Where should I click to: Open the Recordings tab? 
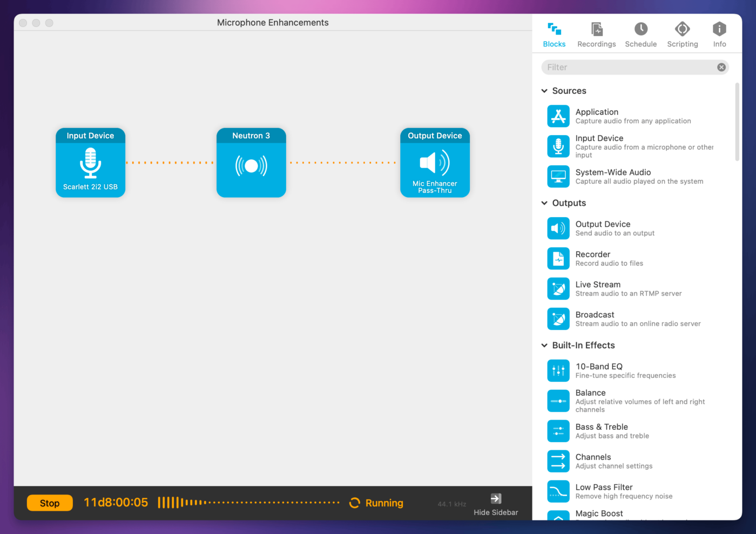click(x=596, y=35)
